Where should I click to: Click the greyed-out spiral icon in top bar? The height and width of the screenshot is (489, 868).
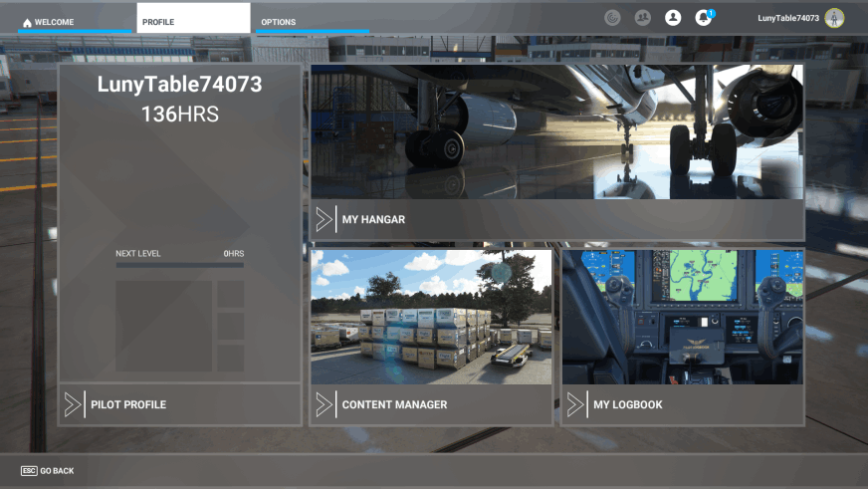pyautogui.click(x=613, y=18)
